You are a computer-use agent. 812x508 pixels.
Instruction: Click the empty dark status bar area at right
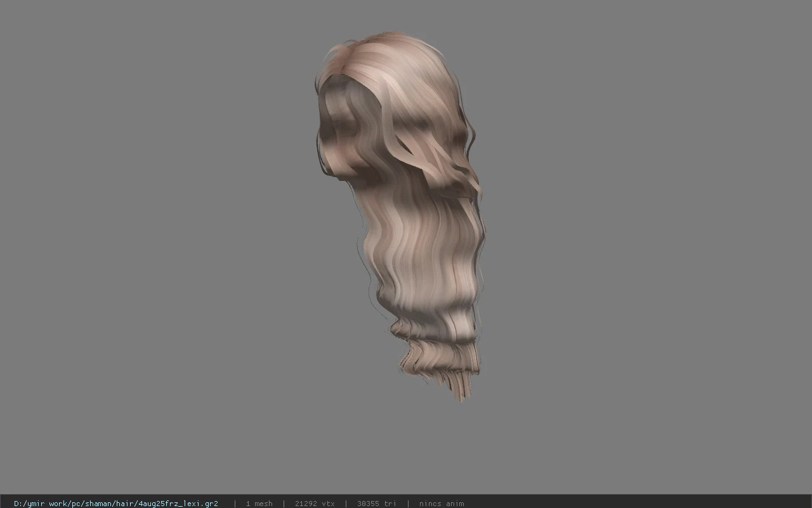[634, 502]
